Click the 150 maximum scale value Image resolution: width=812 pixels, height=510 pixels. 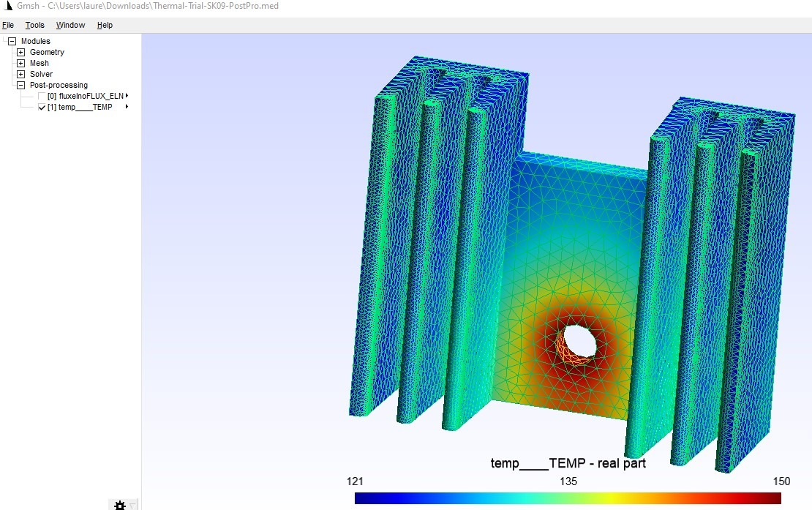(x=781, y=481)
